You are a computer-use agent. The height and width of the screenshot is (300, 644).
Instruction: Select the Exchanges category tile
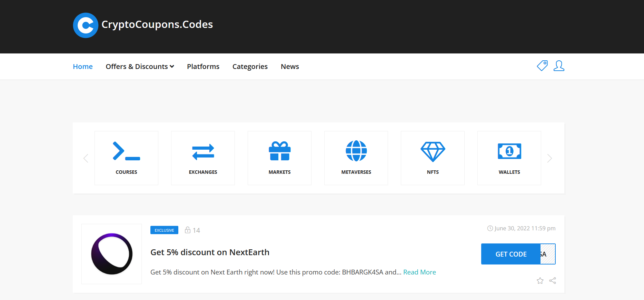[203, 158]
